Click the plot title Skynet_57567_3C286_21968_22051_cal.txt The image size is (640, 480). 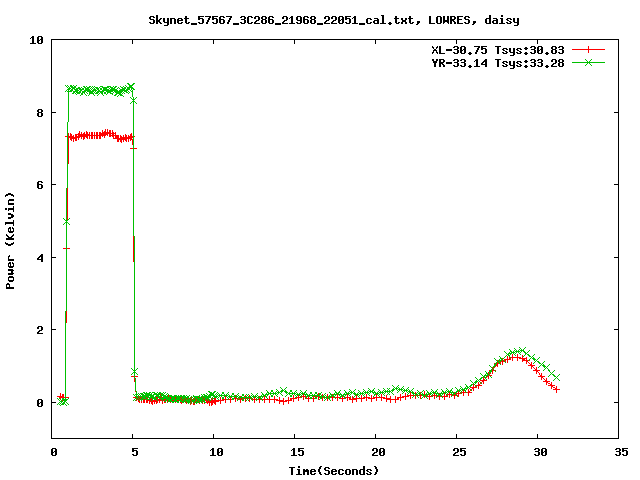tap(334, 20)
